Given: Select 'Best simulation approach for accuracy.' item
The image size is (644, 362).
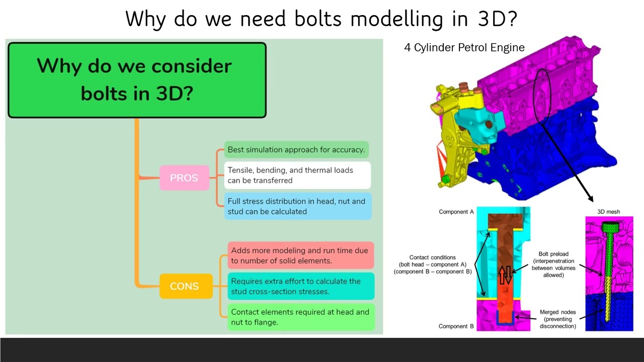Looking at the screenshot, I should [296, 149].
